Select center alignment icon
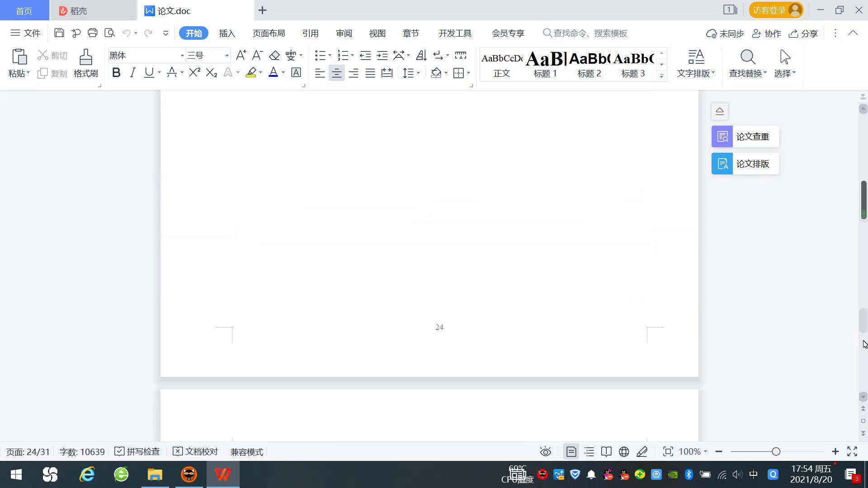 [336, 73]
